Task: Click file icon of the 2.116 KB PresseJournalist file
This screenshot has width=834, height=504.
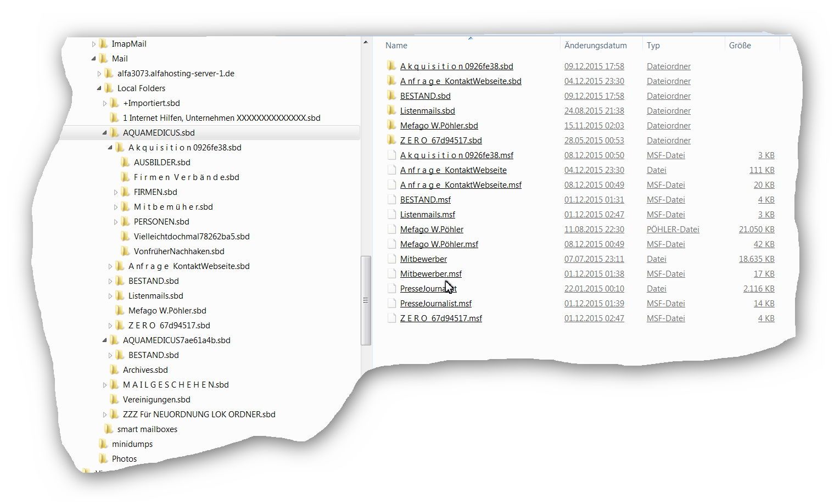Action: point(391,288)
